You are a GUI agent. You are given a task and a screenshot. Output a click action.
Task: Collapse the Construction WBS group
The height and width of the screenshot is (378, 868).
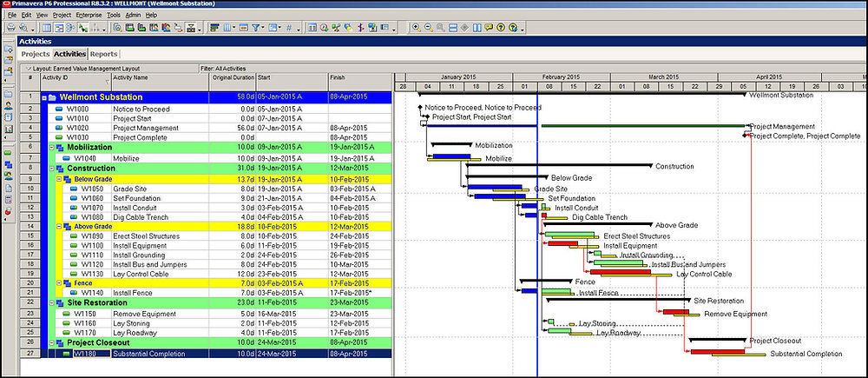pos(51,169)
